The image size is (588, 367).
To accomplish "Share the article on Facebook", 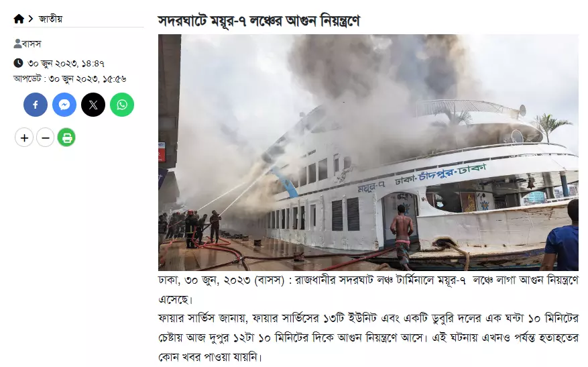I will pos(36,105).
